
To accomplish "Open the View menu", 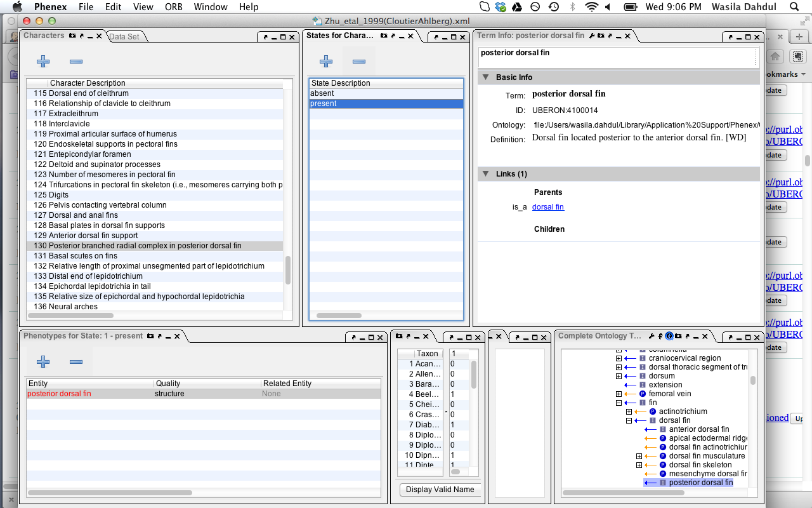I will pyautogui.click(x=143, y=7).
